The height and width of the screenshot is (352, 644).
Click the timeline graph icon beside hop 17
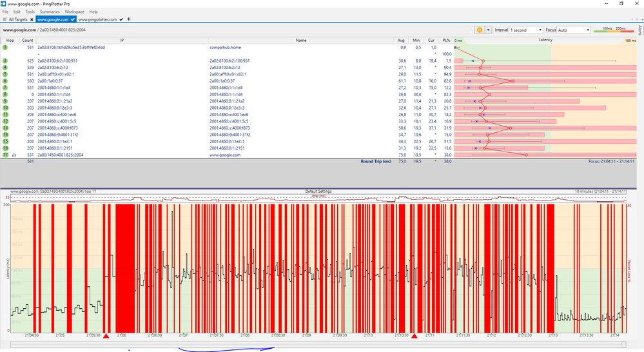point(14,155)
